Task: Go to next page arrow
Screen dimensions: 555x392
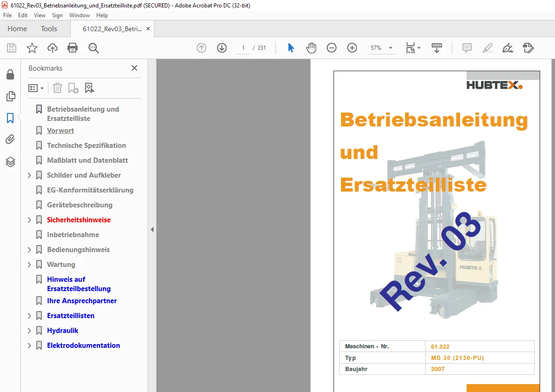Action: pos(222,48)
